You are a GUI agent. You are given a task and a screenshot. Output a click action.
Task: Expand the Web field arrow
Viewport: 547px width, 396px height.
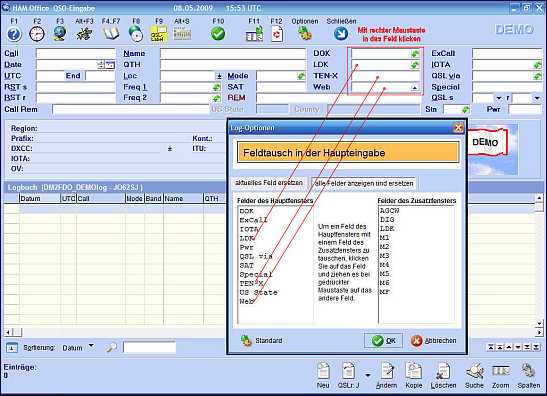click(414, 88)
